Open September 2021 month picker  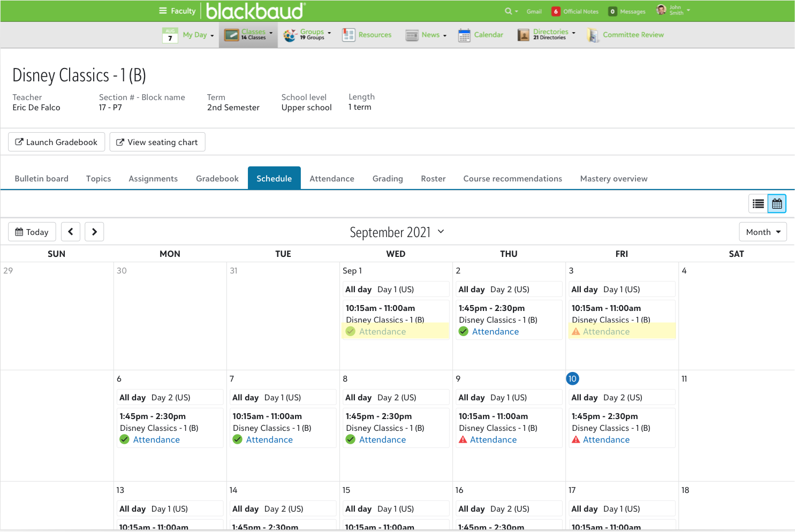click(397, 232)
